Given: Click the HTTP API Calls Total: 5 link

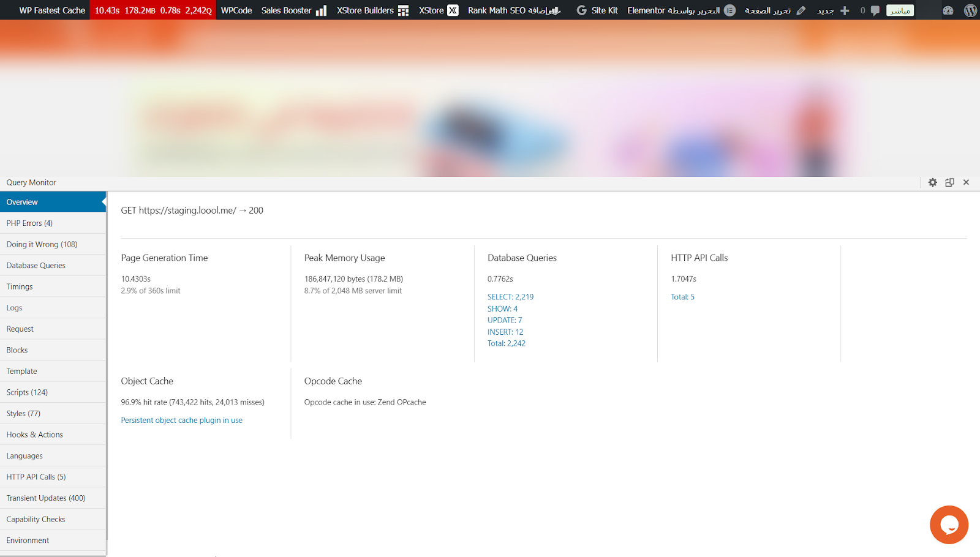Looking at the screenshot, I should (x=682, y=297).
